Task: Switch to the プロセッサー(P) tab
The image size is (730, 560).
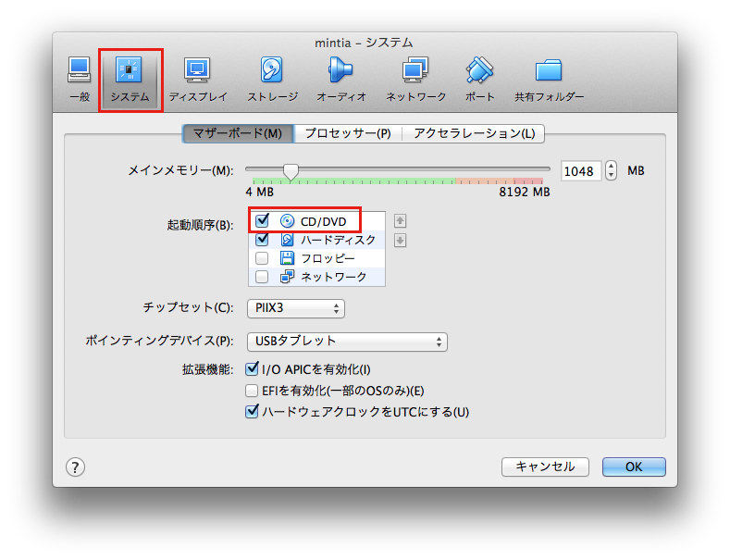Action: coord(348,133)
